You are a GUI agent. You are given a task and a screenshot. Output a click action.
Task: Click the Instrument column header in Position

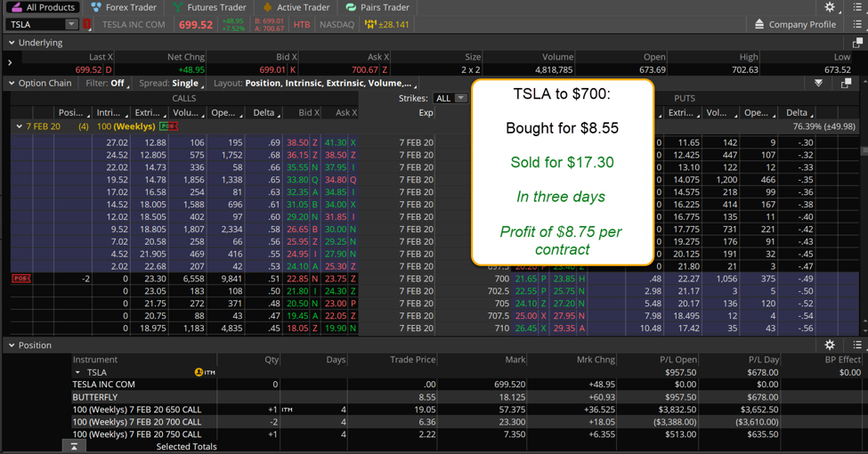pyautogui.click(x=95, y=360)
